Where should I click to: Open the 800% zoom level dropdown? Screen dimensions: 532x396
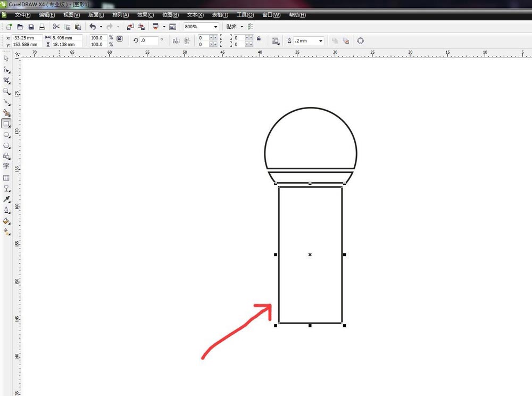[215, 27]
